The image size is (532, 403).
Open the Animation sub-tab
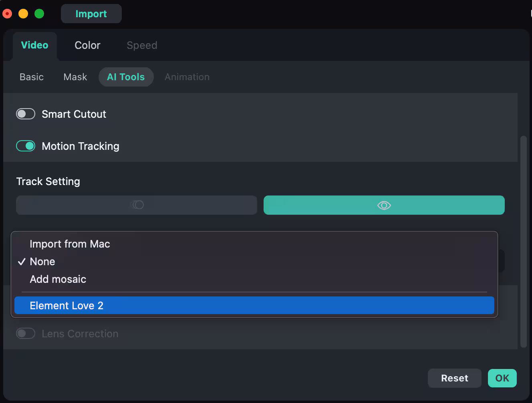pos(187,77)
